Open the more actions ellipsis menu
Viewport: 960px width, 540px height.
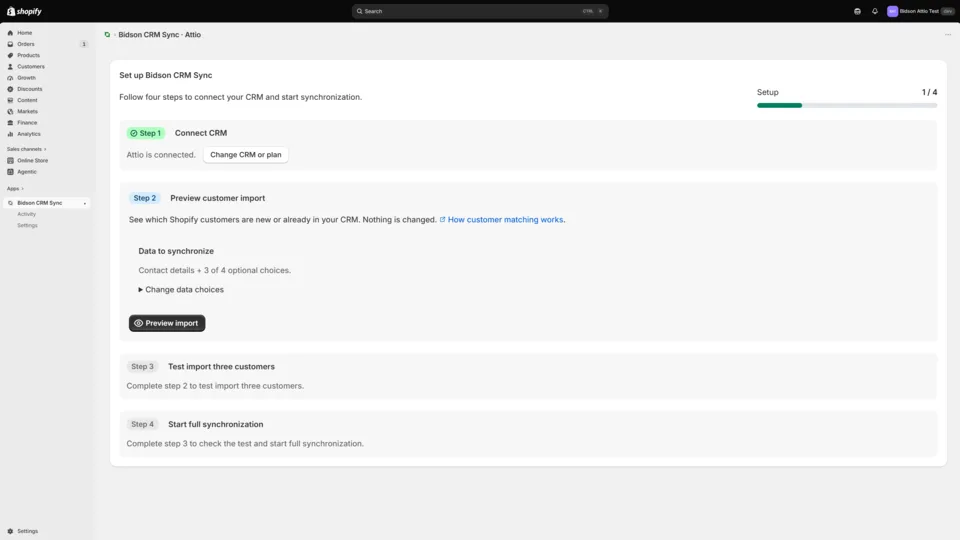(948, 35)
